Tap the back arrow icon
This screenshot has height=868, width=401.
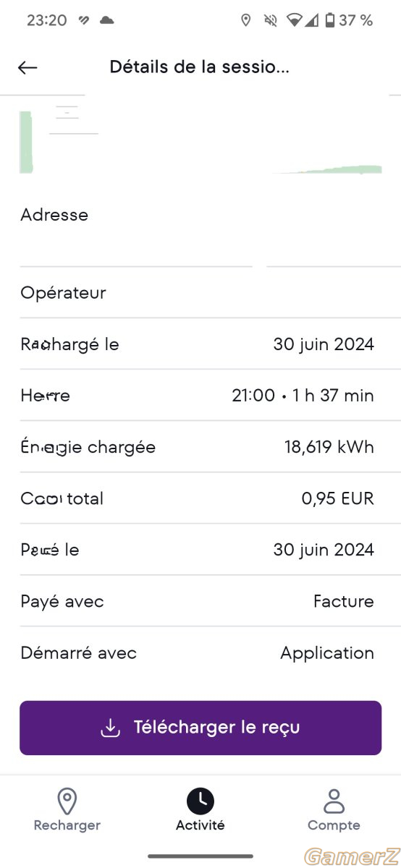tap(28, 67)
